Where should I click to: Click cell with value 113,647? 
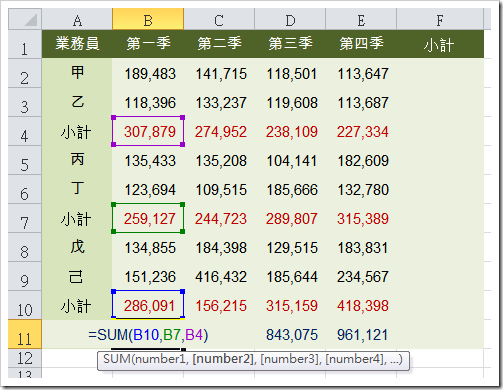point(361,73)
